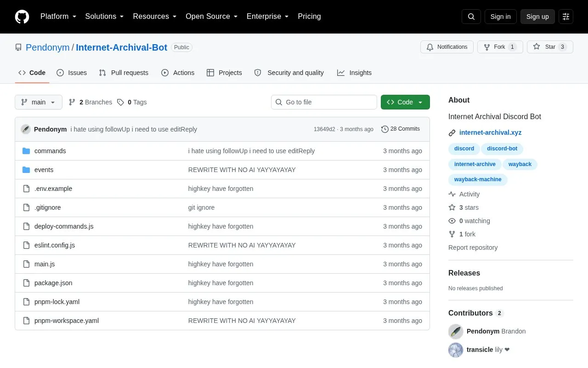
Task: Select the wayback-machine topic tag
Action: pos(478,179)
